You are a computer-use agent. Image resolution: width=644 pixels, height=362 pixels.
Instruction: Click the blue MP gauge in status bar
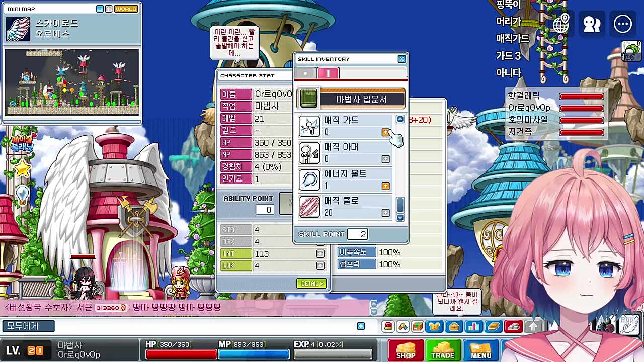(x=254, y=354)
